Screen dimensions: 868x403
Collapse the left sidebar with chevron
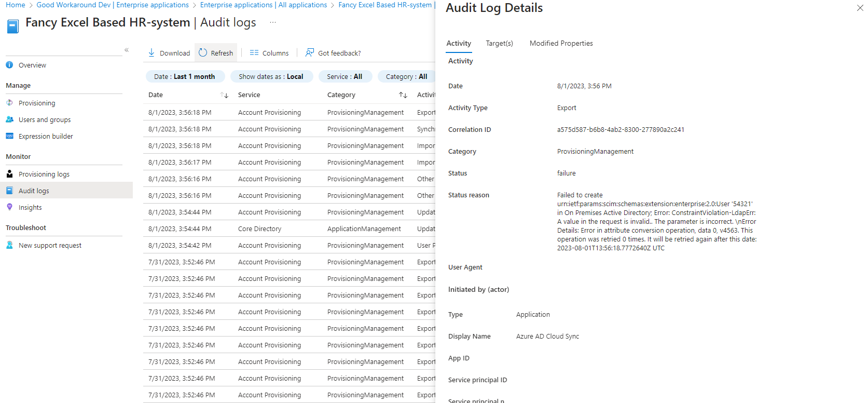coord(127,50)
